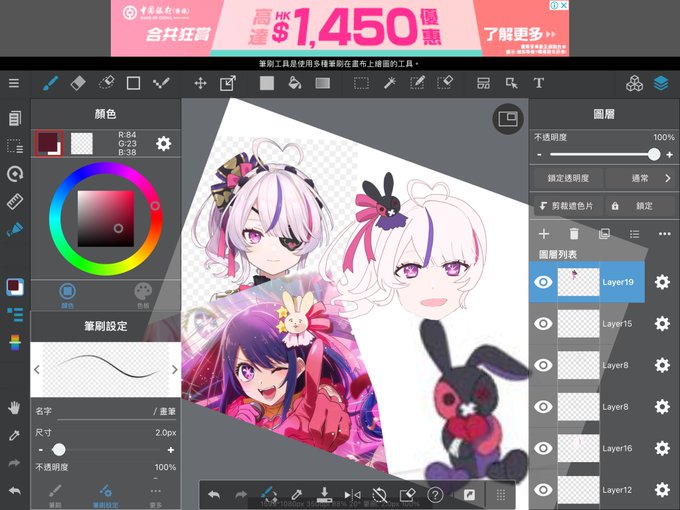Select the Eraser tool
Image resolution: width=680 pixels, height=510 pixels.
coord(78,83)
